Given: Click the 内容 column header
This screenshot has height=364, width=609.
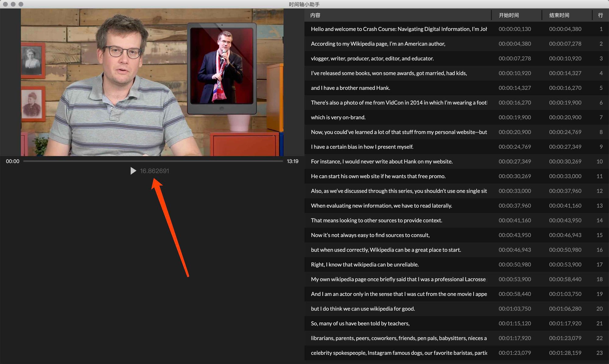Looking at the screenshot, I should pyautogui.click(x=315, y=15).
